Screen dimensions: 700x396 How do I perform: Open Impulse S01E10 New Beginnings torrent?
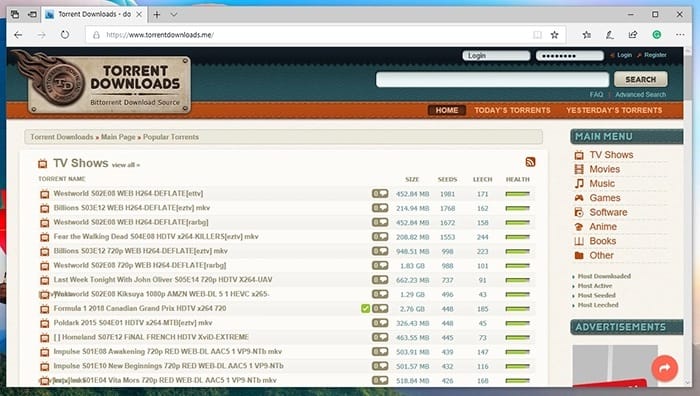169,366
